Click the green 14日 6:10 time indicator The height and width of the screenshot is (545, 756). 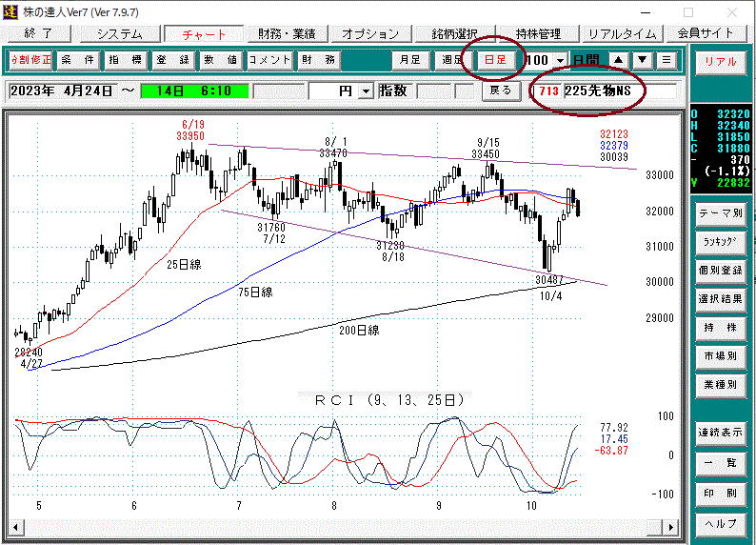(194, 91)
